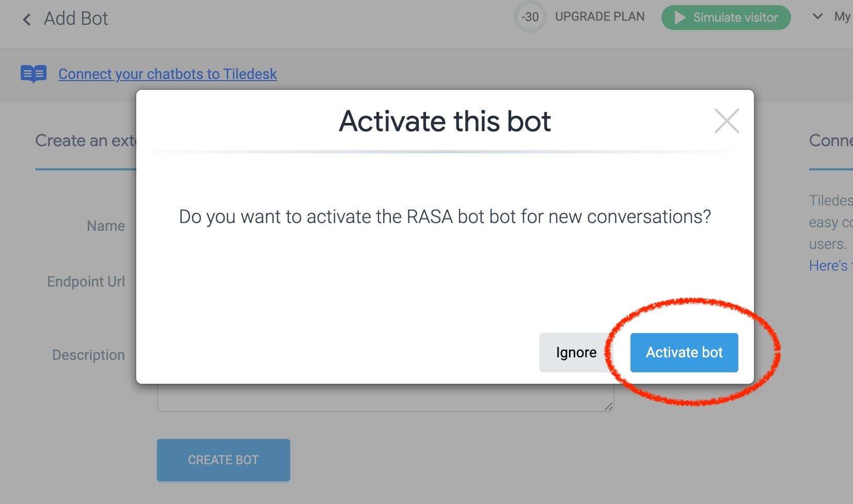Viewport: 853px width, 504px height.
Task: Open the My project menu
Action: tap(842, 17)
